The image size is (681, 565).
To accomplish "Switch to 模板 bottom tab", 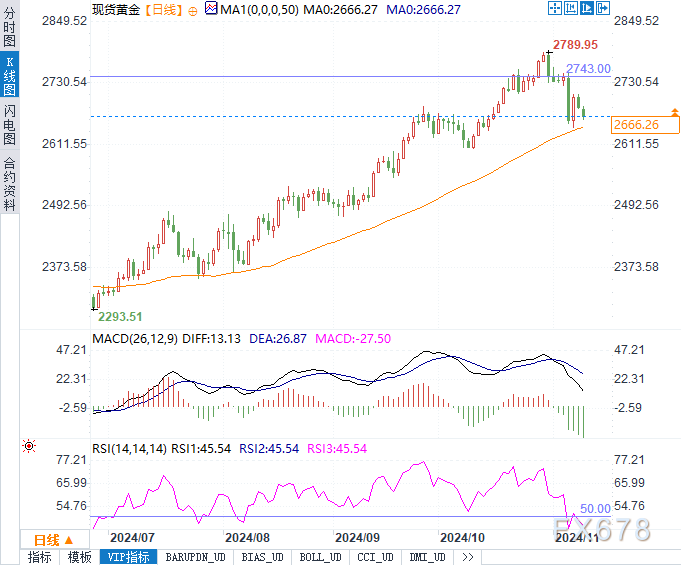I will point(80,557).
